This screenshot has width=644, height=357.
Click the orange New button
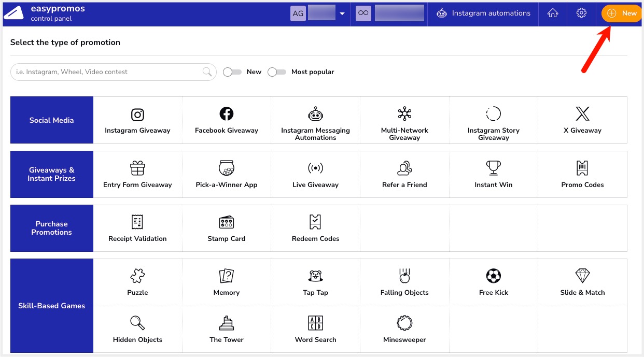(x=622, y=13)
